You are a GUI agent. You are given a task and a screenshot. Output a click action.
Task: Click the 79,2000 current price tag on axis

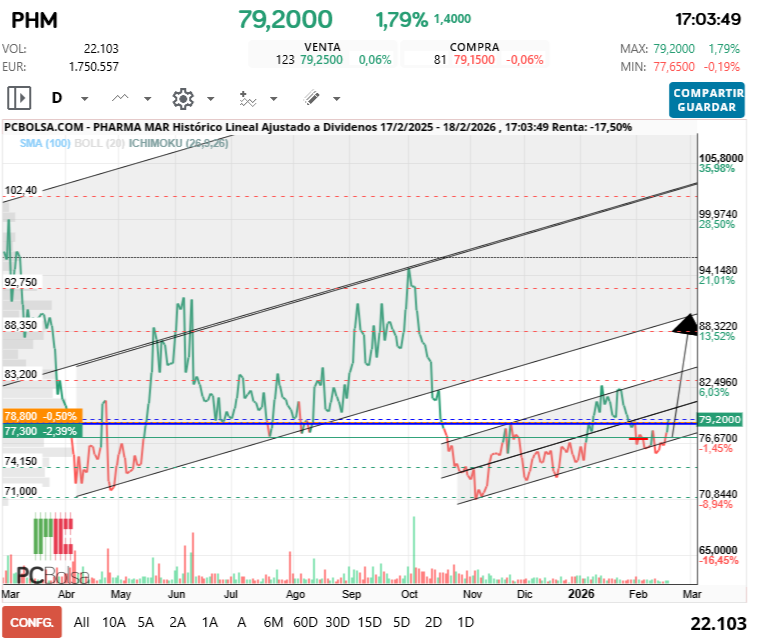719,420
